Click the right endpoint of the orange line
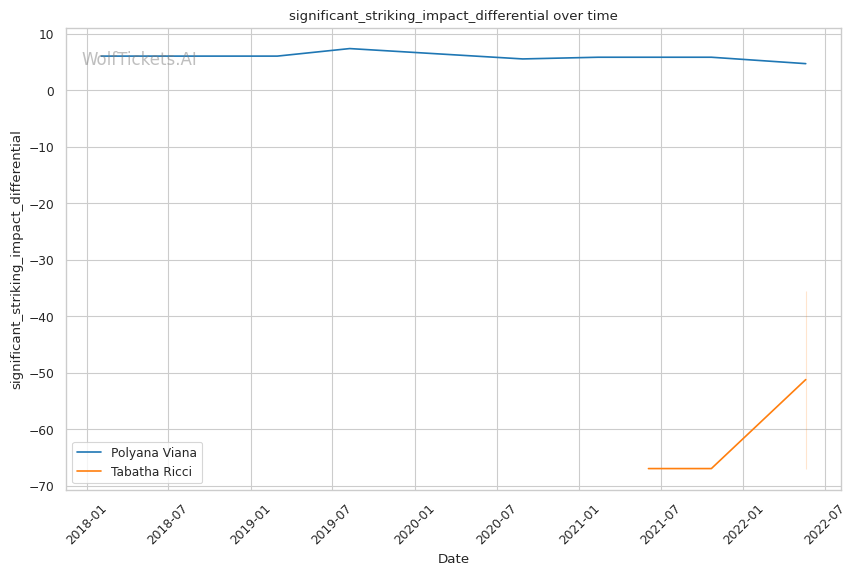The height and width of the screenshot is (575, 857). pyautogui.click(x=806, y=379)
